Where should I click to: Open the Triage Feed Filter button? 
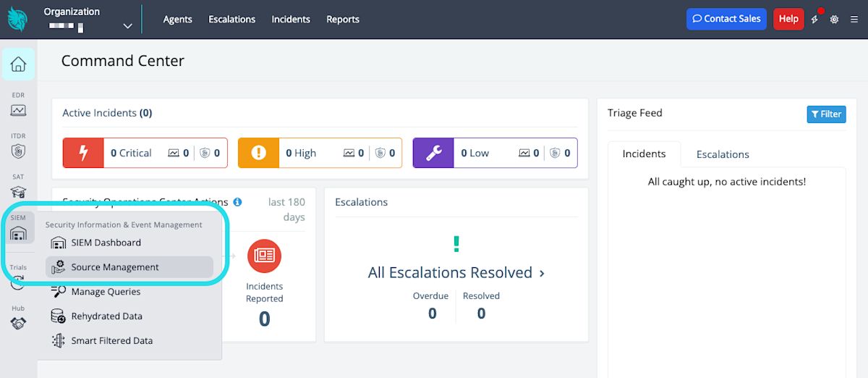coord(826,114)
